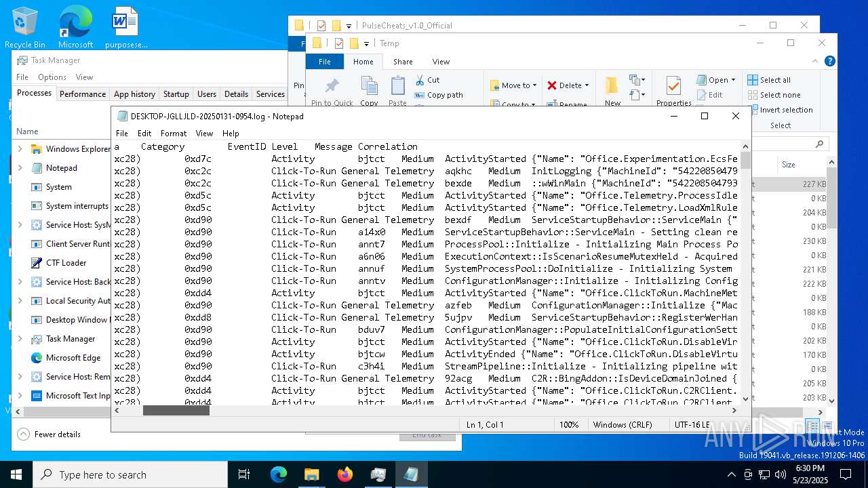868x488 pixels.
Task: Click the Paste clipboard icon in Explorer ribbon
Action: pos(397,86)
